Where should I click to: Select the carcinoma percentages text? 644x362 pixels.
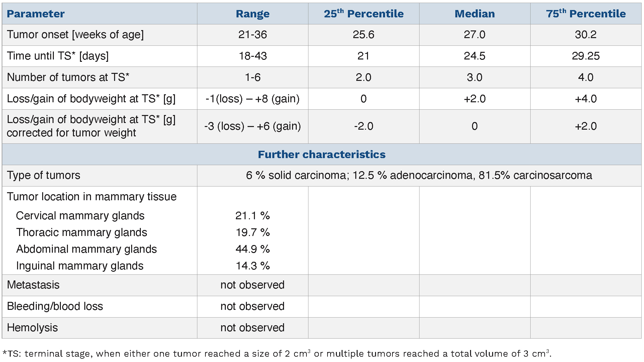[x=419, y=175]
